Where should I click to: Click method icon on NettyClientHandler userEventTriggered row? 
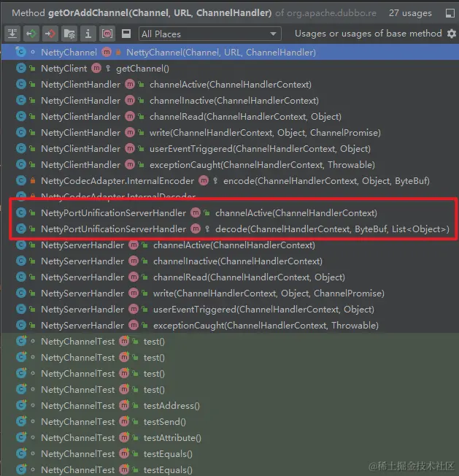[x=130, y=149]
